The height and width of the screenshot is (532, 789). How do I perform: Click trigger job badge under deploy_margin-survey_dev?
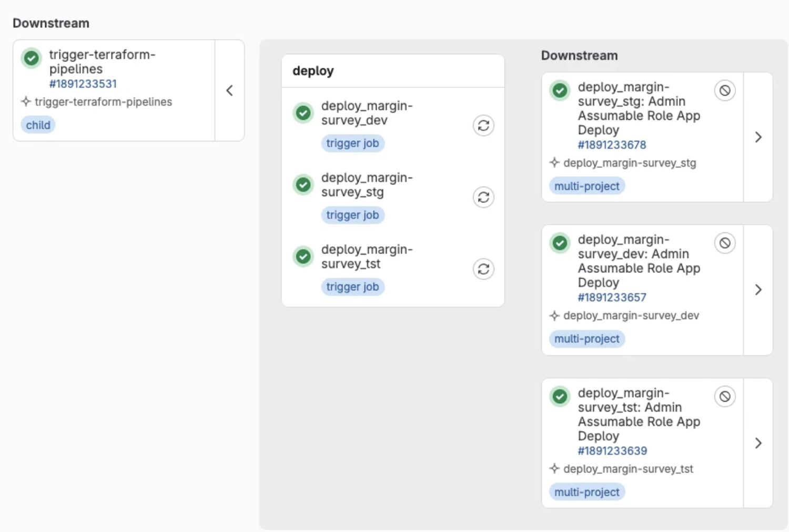[352, 144]
